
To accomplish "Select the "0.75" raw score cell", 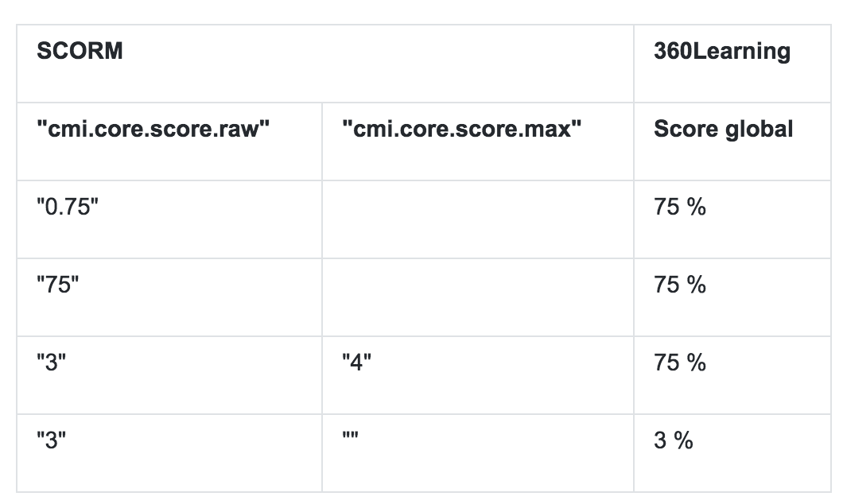I will click(68, 207).
